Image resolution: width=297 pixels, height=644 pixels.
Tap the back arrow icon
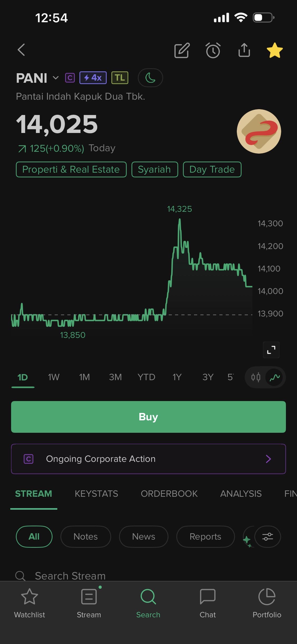21,50
